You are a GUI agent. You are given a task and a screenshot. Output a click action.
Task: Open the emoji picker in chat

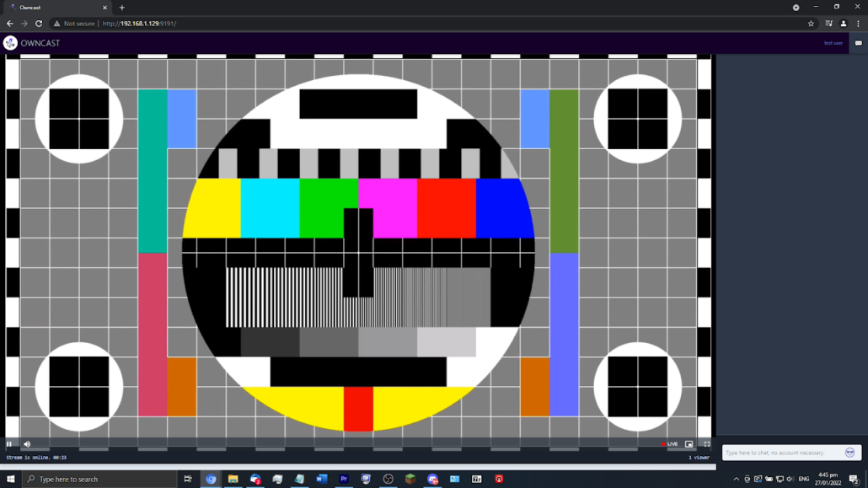coord(849,453)
